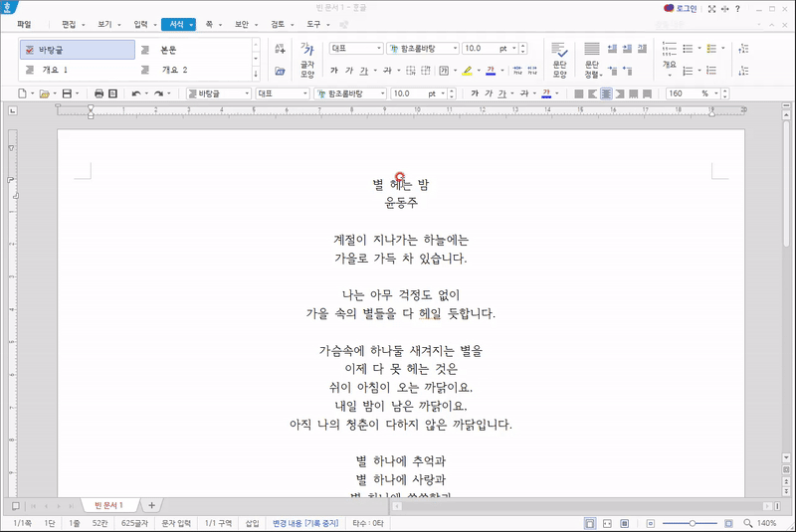Toggle Italic in the quick toolbar
The height and width of the screenshot is (532, 796).
(x=489, y=93)
